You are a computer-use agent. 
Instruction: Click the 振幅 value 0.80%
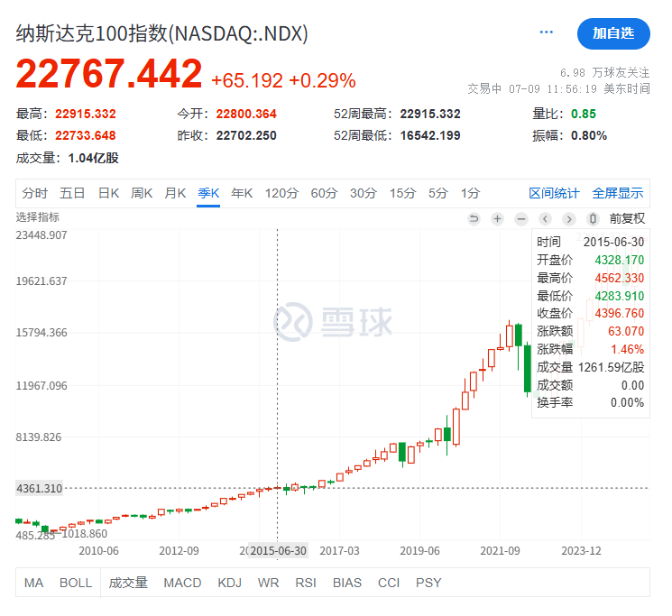(x=589, y=136)
